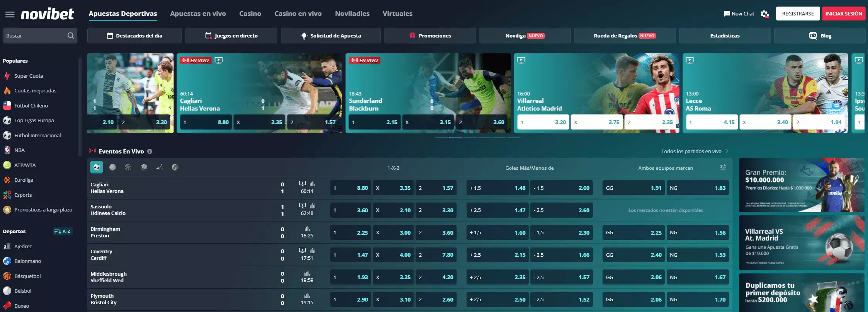The width and height of the screenshot is (868, 312).
Task: Select AS Roma odds 1.94 on banner
Action: click(x=819, y=122)
